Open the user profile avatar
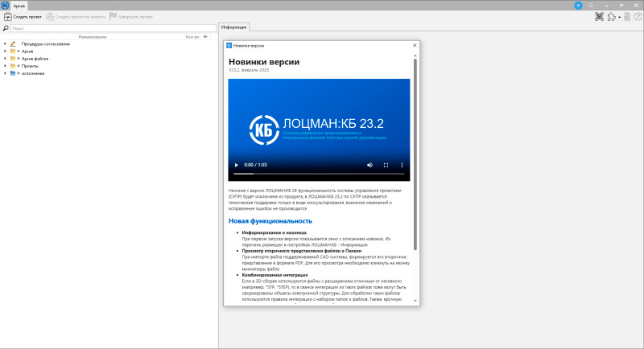Screen dimensions: 644x349 (578, 6)
